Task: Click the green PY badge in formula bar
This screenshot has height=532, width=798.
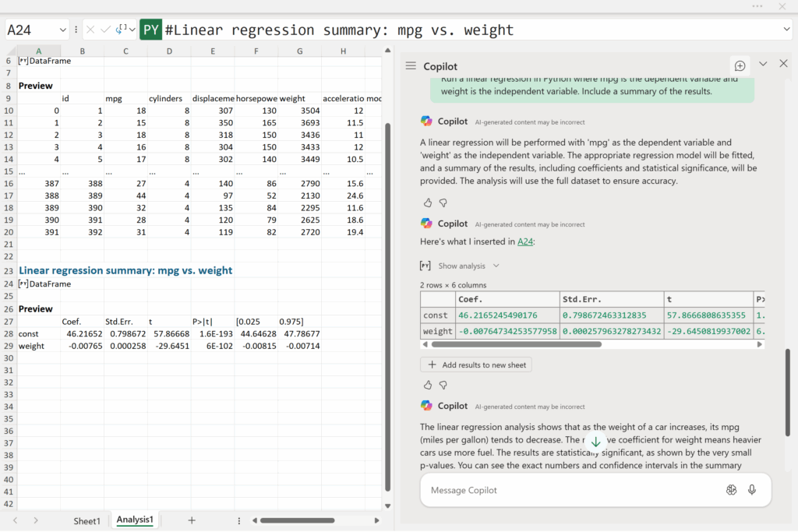Action: (150, 30)
